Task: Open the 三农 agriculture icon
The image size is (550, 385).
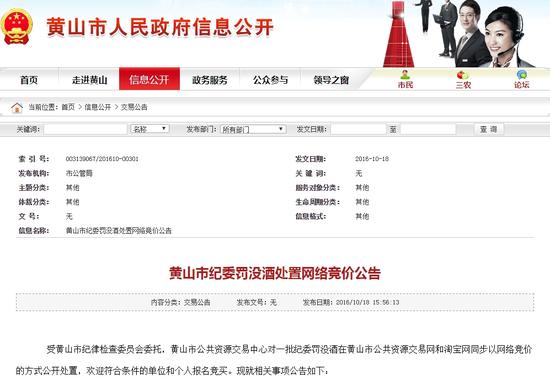Action: click(x=463, y=80)
